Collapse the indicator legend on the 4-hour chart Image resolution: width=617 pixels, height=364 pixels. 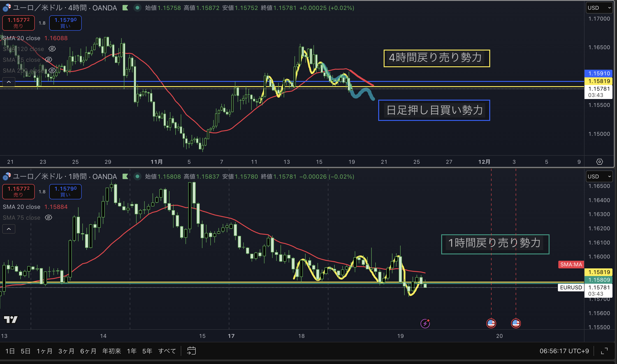9,82
